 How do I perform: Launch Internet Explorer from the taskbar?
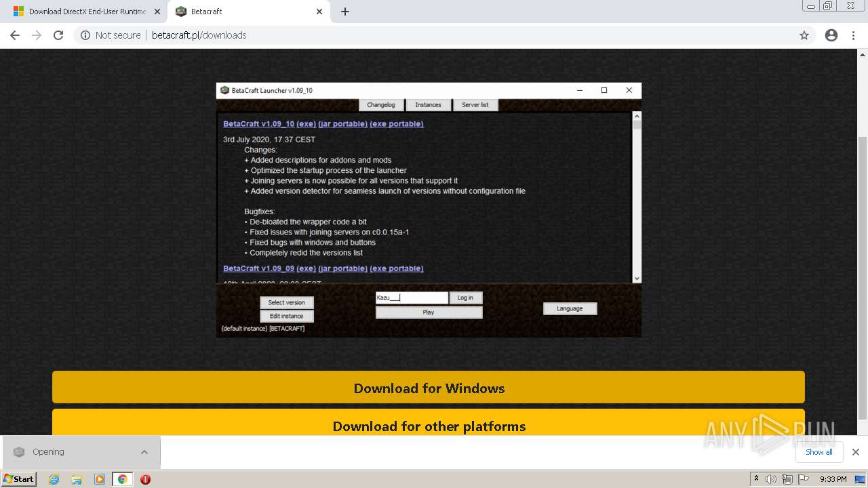click(54, 479)
